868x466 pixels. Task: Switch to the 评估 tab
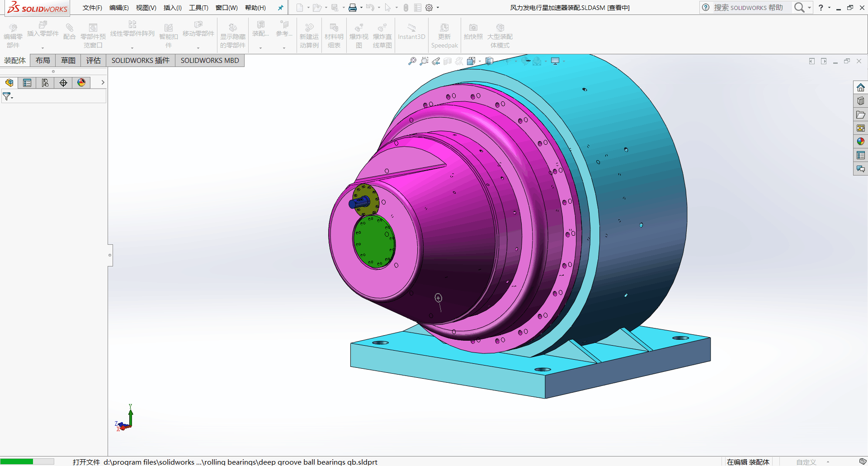coord(94,61)
